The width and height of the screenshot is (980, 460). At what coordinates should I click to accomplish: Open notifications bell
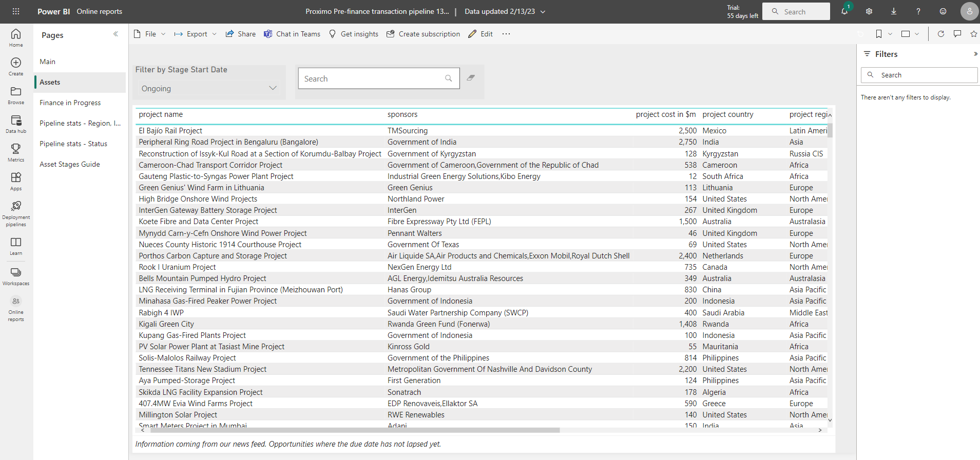coord(844,11)
